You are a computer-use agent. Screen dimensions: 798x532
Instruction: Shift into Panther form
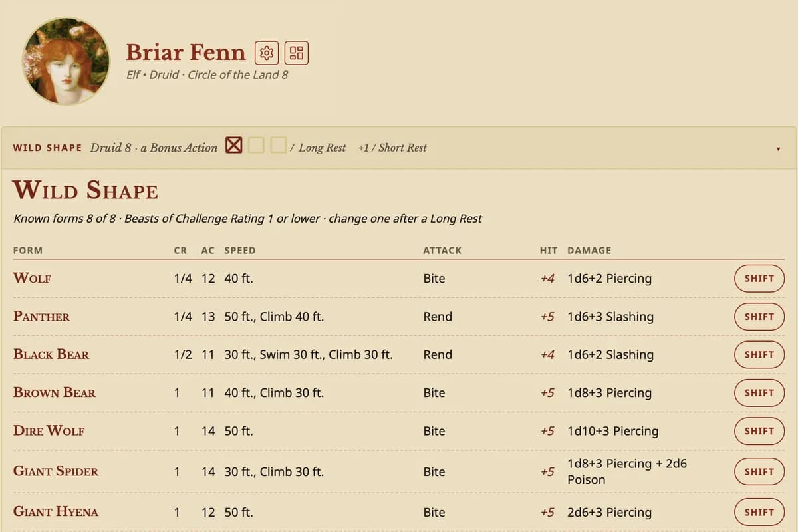coord(759,317)
